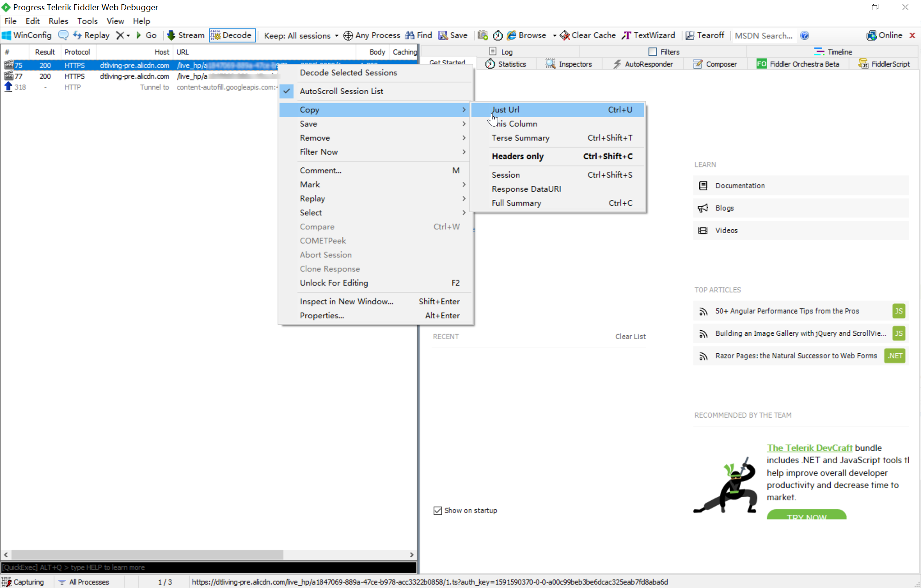Open the Timeline tab
921x588 pixels.
(x=833, y=52)
